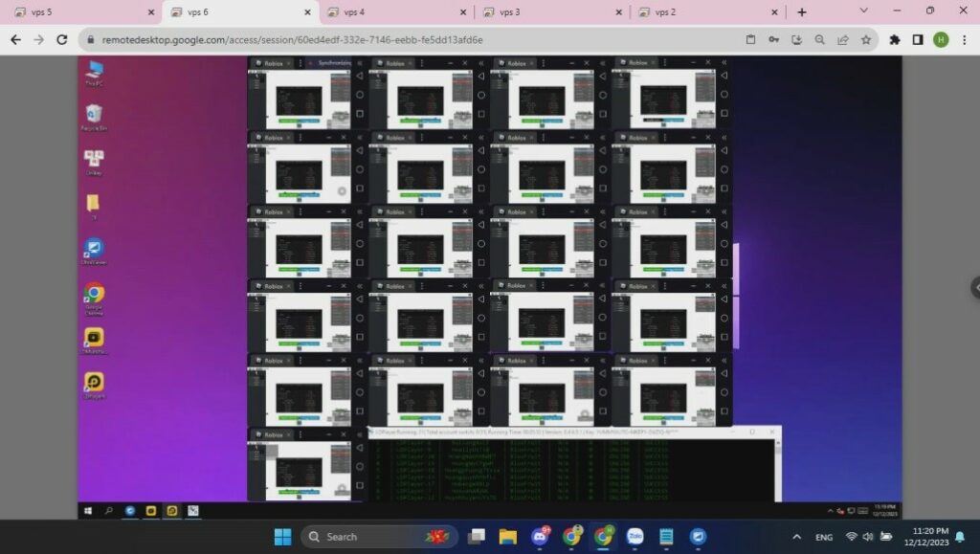Expand the Chrome tab search chevron

click(864, 11)
